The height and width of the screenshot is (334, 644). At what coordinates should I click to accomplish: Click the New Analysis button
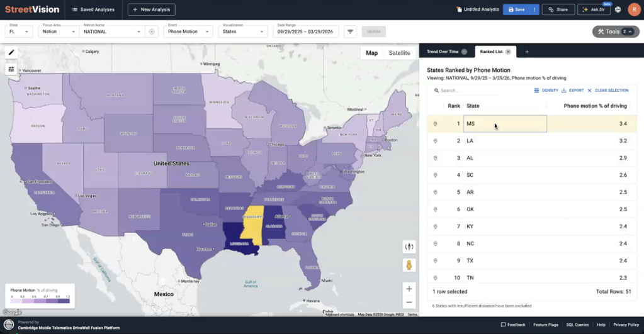point(151,9)
